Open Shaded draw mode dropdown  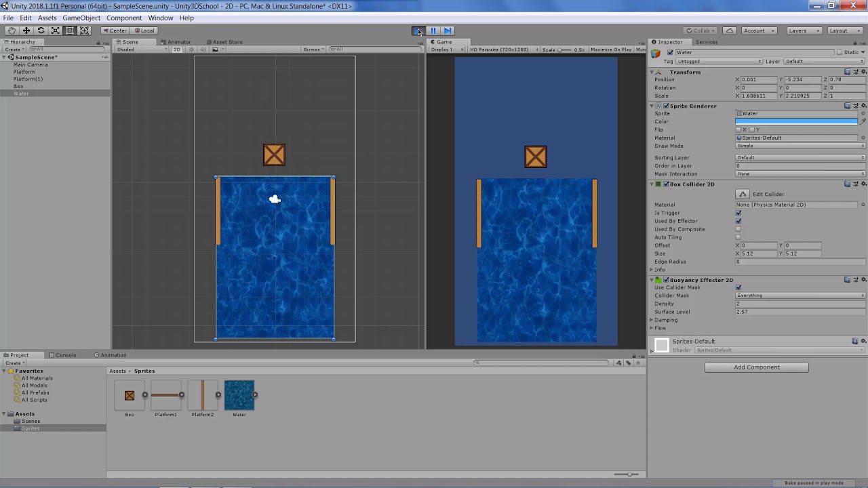[x=142, y=49]
